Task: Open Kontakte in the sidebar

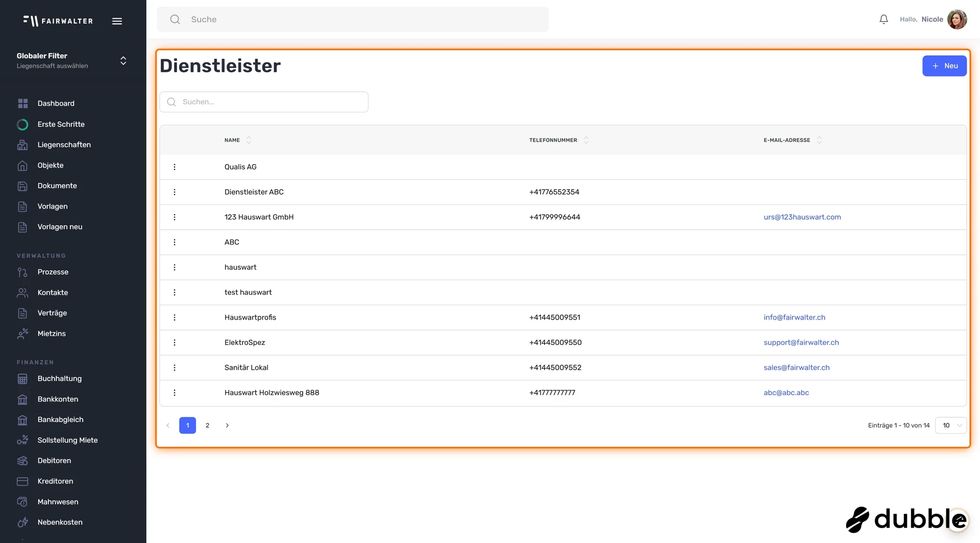Action: (x=53, y=292)
